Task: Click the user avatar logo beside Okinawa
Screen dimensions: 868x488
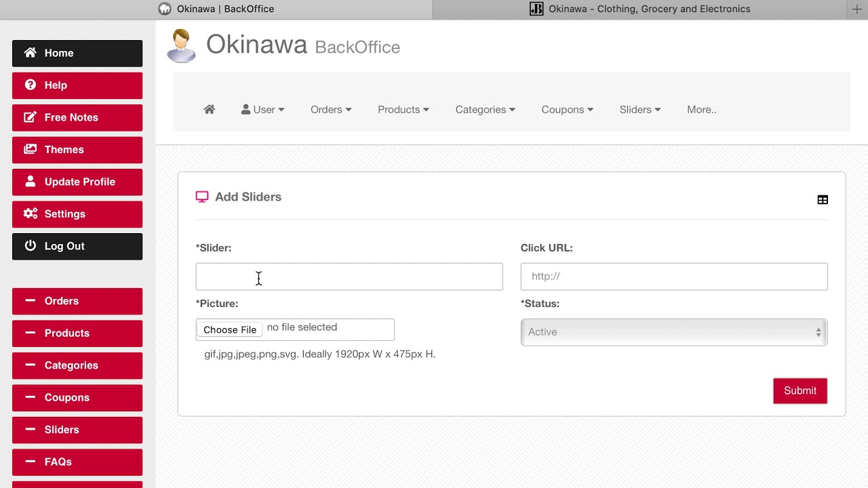Action: (x=182, y=45)
